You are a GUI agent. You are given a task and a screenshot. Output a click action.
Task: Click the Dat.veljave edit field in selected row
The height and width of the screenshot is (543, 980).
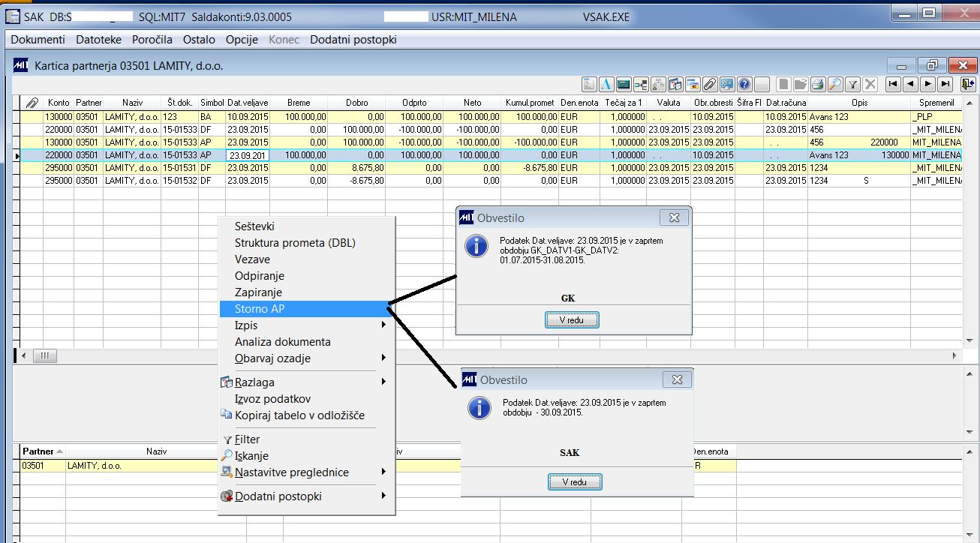pyautogui.click(x=247, y=155)
